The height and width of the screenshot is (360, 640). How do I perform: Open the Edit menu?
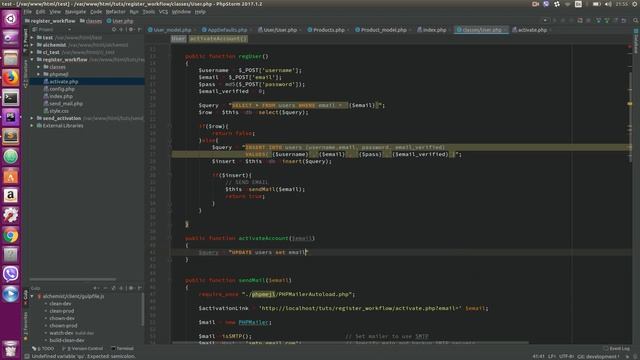[40, 12]
